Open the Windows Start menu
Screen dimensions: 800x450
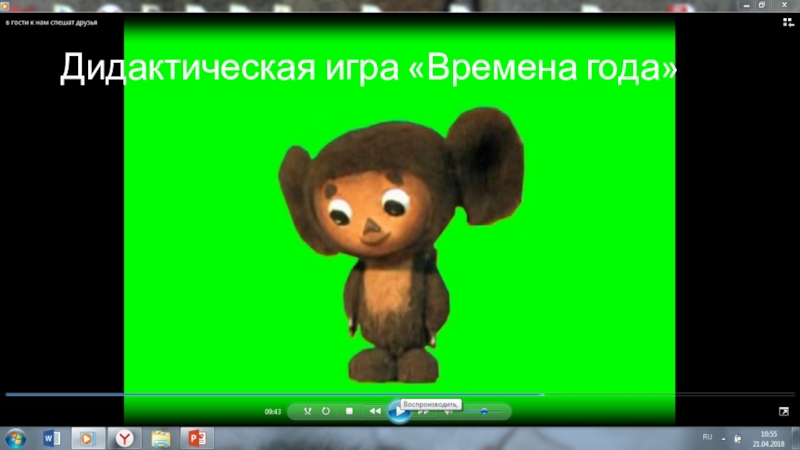tap(16, 438)
